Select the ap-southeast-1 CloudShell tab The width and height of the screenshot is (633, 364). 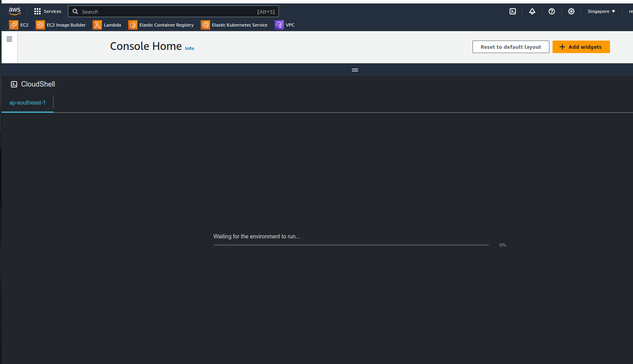27,103
